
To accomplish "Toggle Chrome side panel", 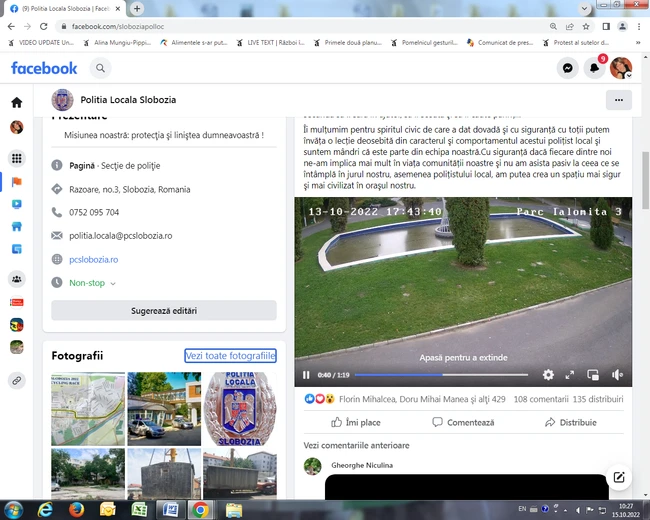I will (x=606, y=27).
